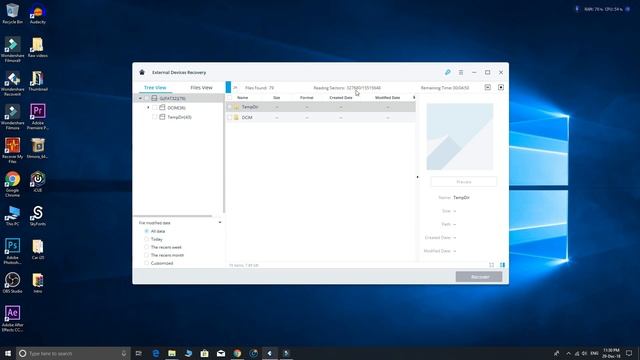Viewport: 640px width, 360px height.
Task: Select the All data radio button
Action: (147, 231)
